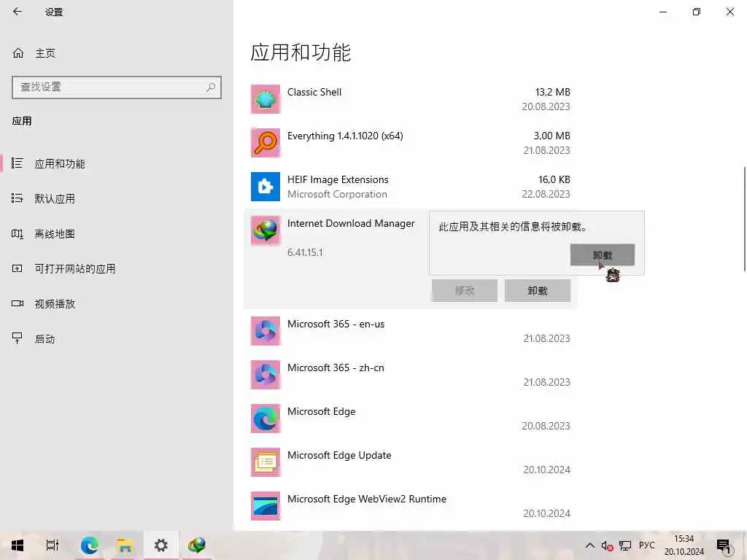
Task: Open the Windows Start menu
Action: [x=18, y=545]
